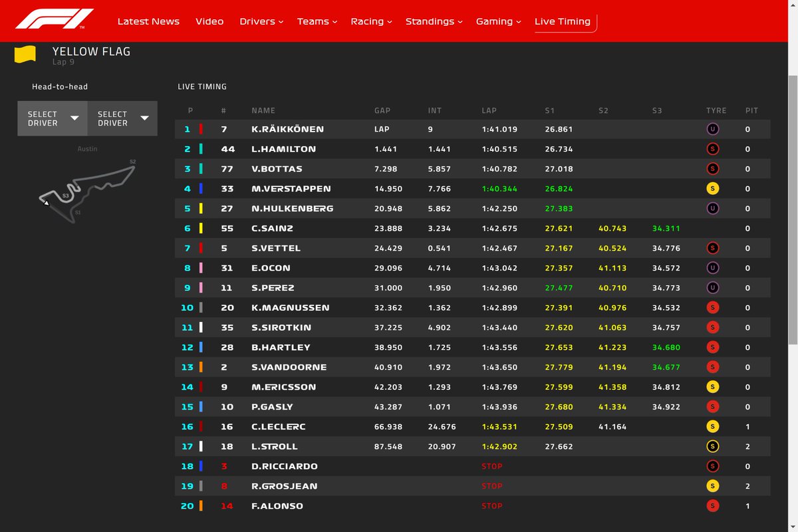Expand the Teams menu
This screenshot has width=798, height=532.
tap(317, 21)
